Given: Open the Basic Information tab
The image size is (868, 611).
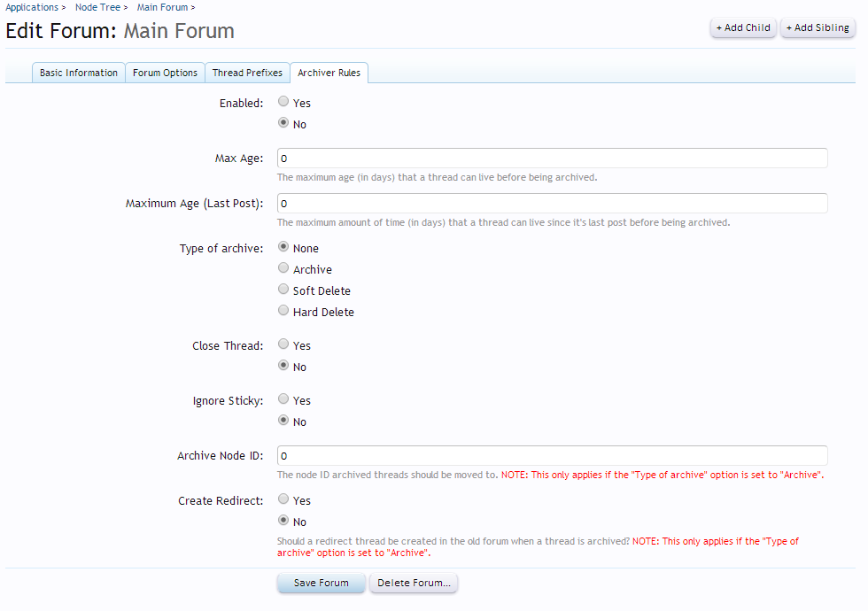Looking at the screenshot, I should tap(78, 73).
